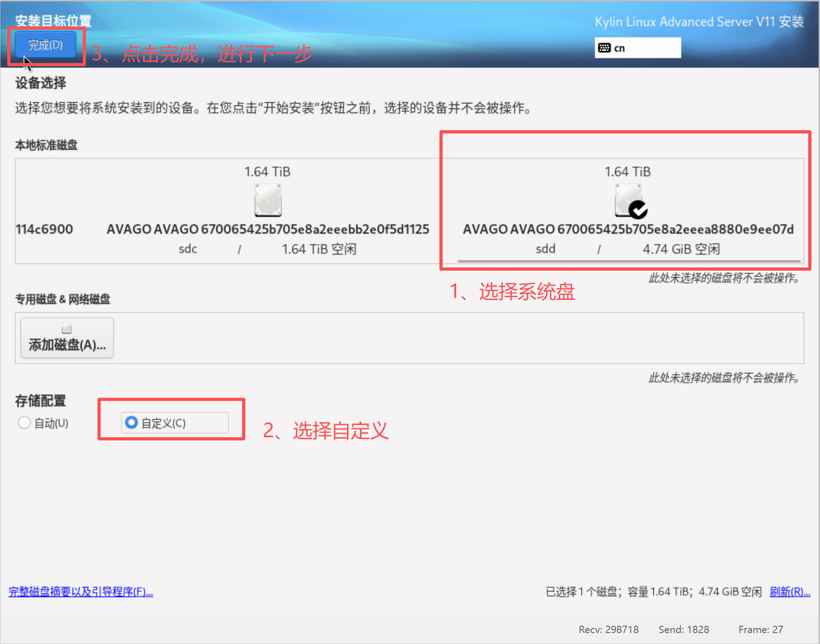Click the 1.64 TiB size above sdc disk
The height and width of the screenshot is (644, 820).
pyautogui.click(x=268, y=172)
